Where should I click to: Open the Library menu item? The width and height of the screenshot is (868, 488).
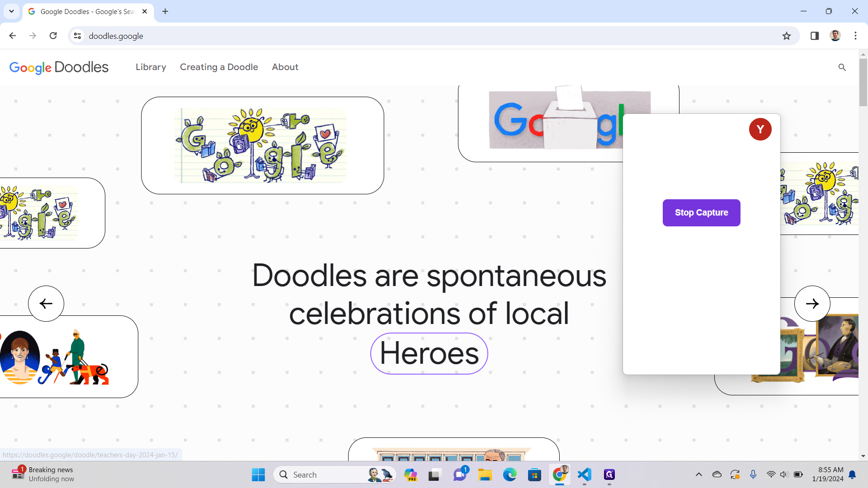coord(151,67)
